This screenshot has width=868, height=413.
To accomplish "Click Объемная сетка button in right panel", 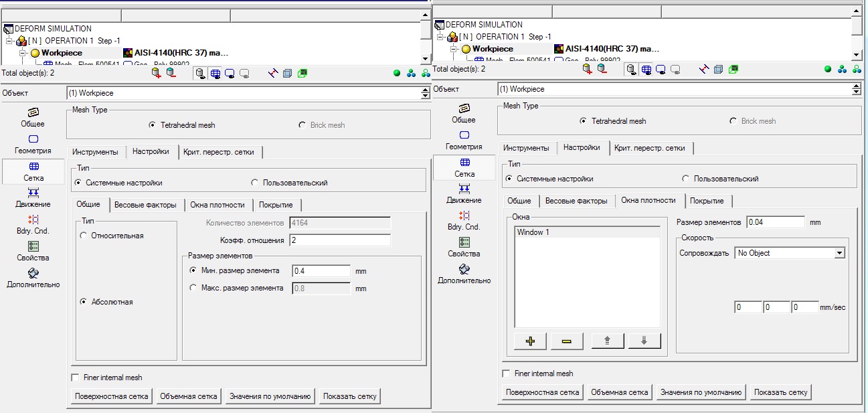I will [x=620, y=392].
